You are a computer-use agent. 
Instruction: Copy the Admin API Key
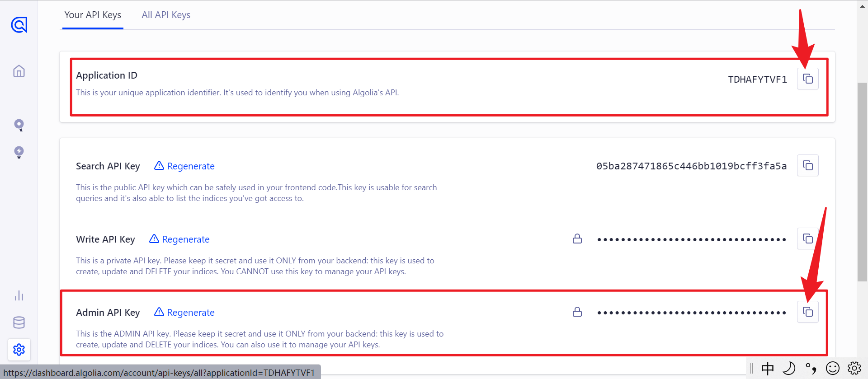tap(808, 312)
